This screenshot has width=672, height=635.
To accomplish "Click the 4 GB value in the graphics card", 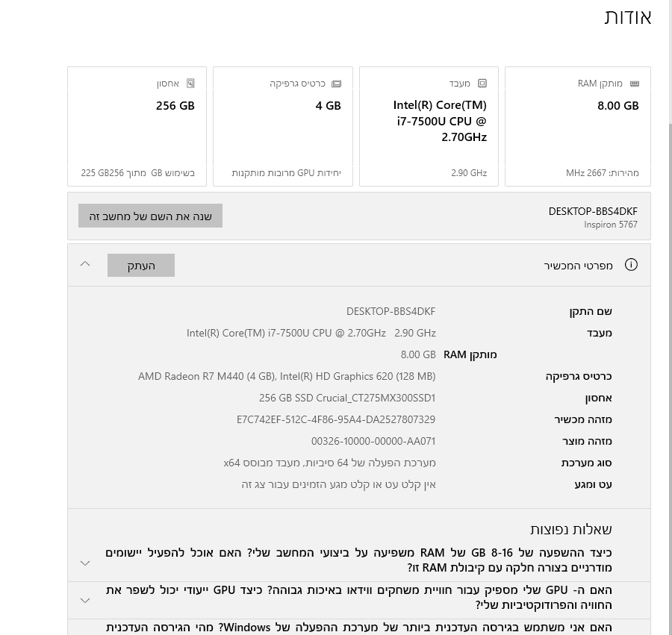I will point(328,106).
